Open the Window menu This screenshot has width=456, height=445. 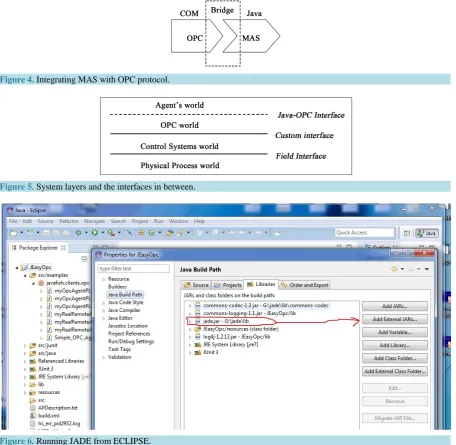tap(178, 221)
